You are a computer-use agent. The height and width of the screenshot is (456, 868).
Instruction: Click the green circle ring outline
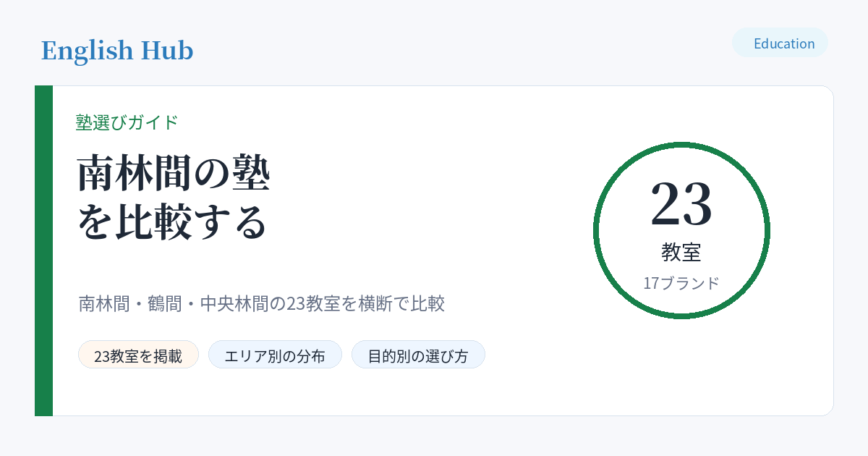(681, 144)
